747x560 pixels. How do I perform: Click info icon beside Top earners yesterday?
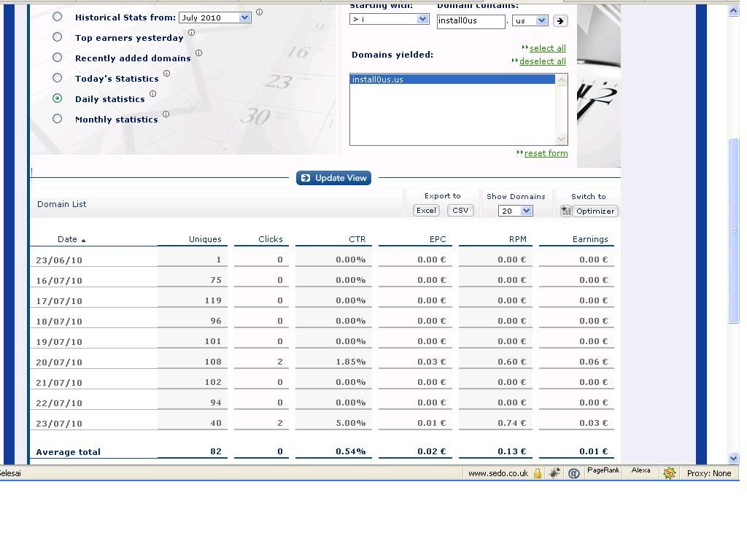[x=192, y=32]
